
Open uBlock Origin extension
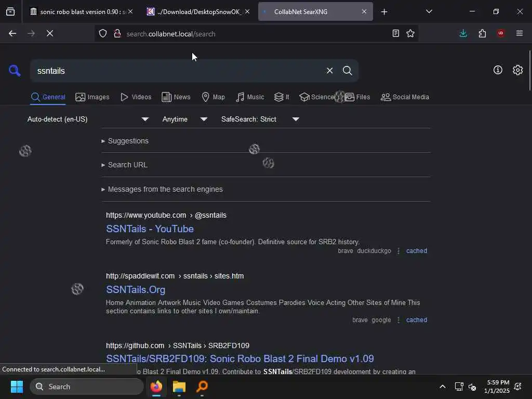[x=501, y=33]
